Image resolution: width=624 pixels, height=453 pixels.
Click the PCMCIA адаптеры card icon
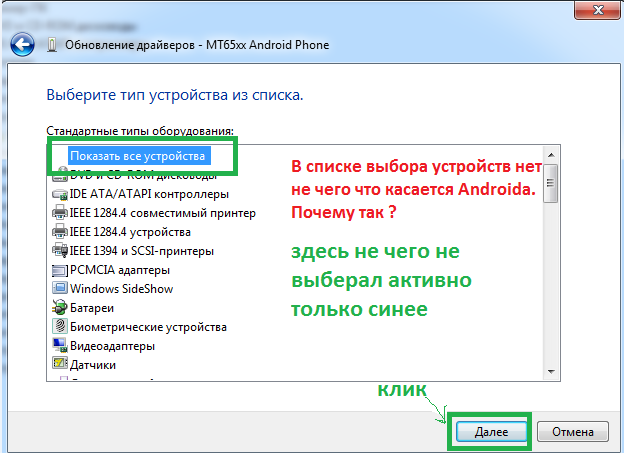(x=60, y=270)
